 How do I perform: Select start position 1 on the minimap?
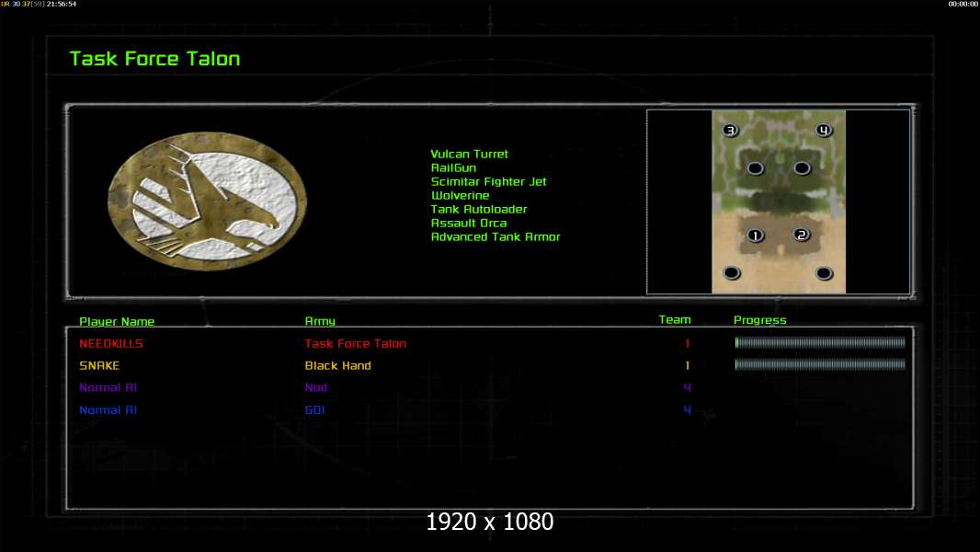coord(755,236)
